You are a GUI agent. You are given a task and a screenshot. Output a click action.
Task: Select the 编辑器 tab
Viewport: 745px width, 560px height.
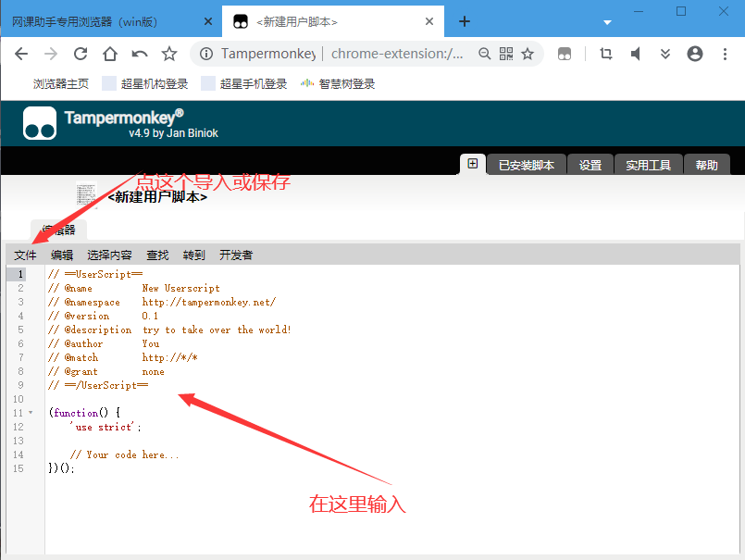(x=58, y=230)
